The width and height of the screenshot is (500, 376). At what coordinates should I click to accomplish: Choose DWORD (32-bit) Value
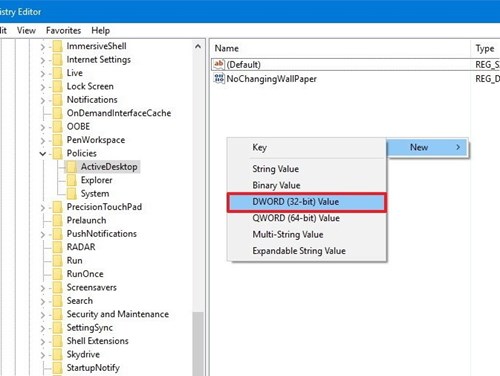pos(307,202)
